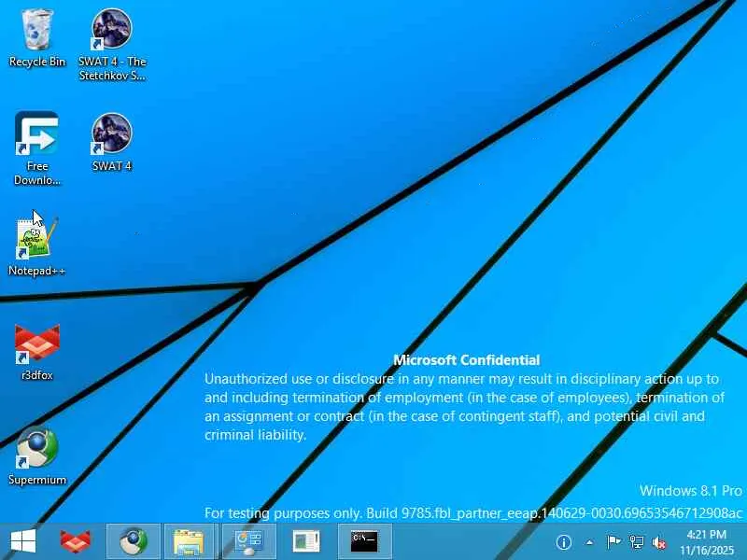This screenshot has width=747, height=560.
Task: Open Control Panel taskbar item
Action: click(x=248, y=541)
